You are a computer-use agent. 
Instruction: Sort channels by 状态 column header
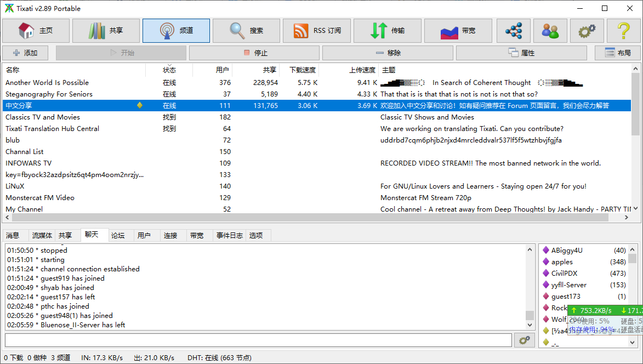(x=169, y=70)
